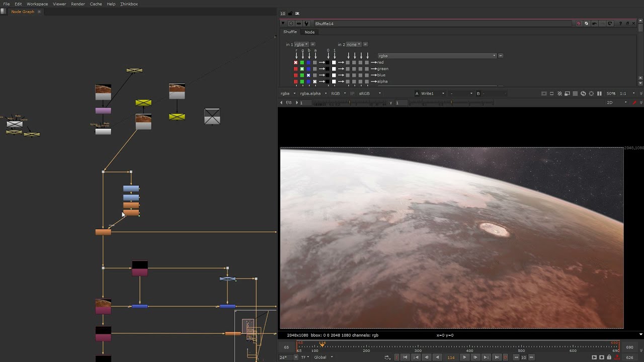
Task: Click the Global playback range button
Action: tap(323, 357)
